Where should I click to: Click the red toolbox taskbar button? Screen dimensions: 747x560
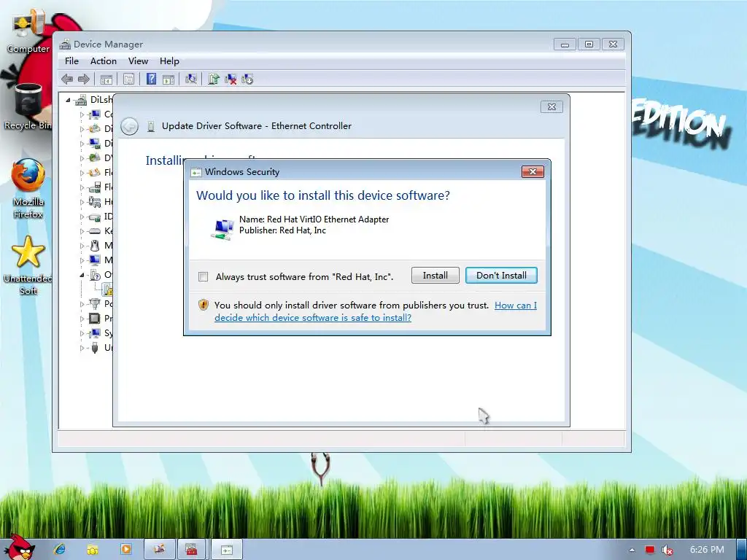[192, 550]
